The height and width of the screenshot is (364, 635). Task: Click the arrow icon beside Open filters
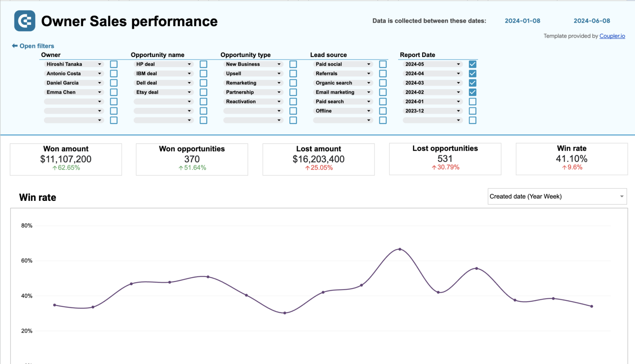coord(14,45)
